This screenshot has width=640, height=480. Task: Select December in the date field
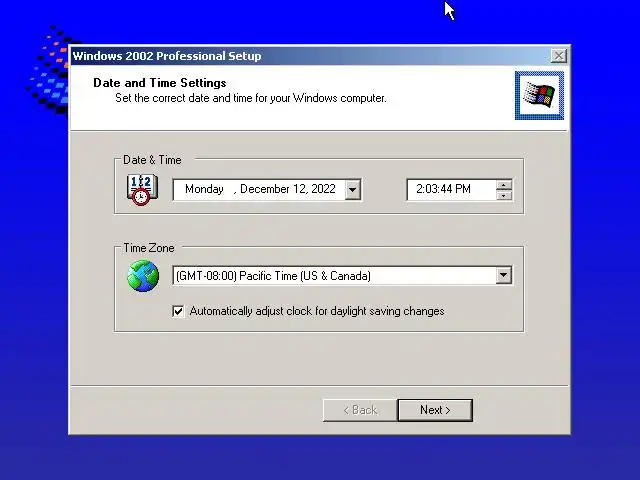264,189
